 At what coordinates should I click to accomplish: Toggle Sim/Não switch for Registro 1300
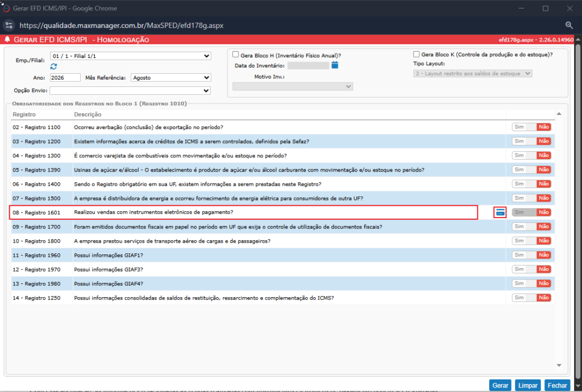531,156
